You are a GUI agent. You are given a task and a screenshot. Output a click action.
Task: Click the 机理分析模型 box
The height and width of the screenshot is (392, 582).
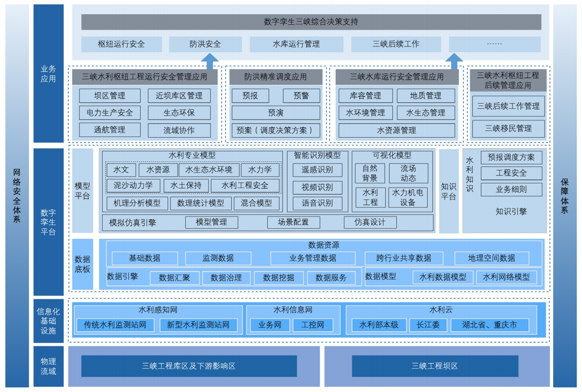click(x=137, y=203)
